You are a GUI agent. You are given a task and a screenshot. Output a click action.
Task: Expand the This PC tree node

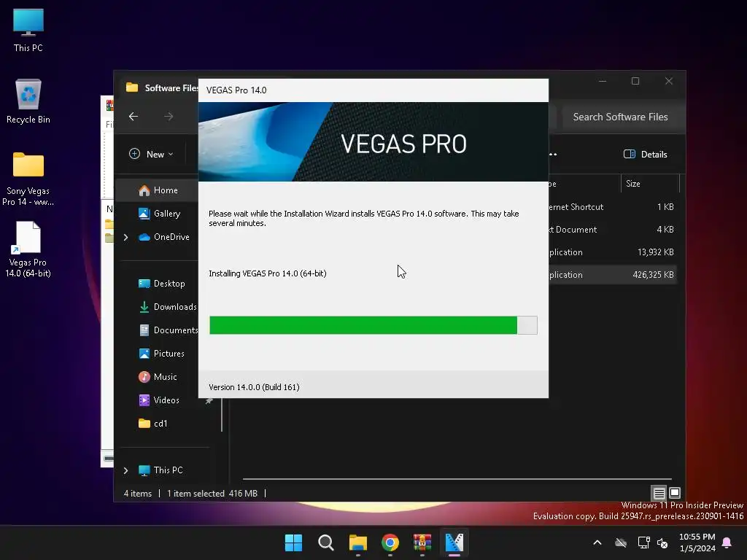click(125, 470)
